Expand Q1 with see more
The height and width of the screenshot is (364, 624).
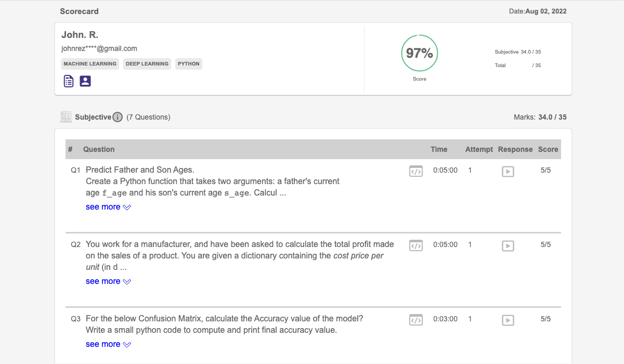[x=108, y=207]
